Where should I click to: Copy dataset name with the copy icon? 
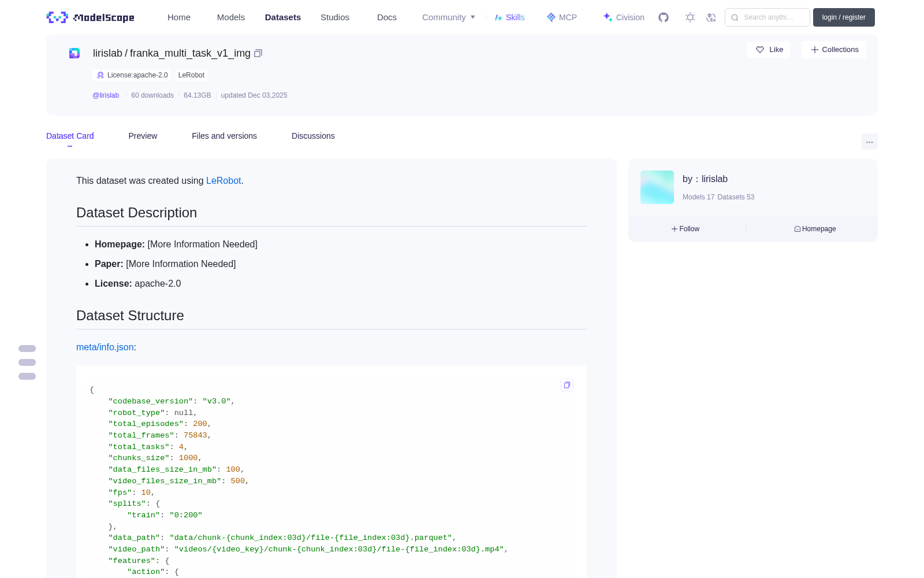[258, 53]
